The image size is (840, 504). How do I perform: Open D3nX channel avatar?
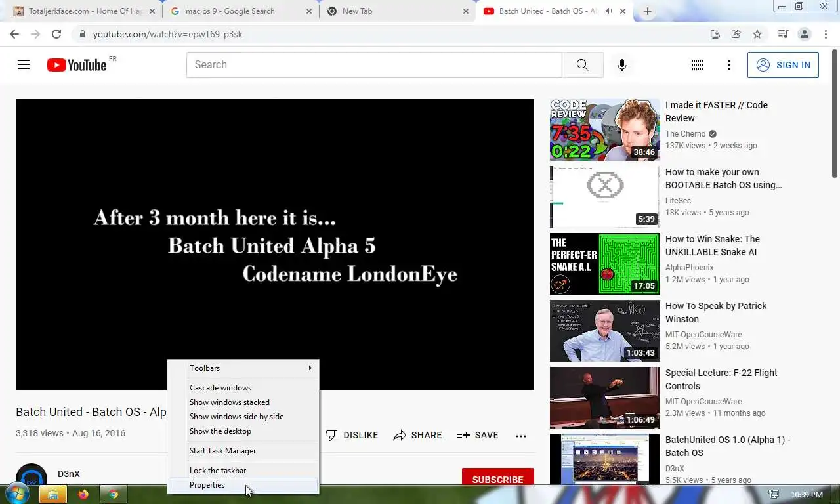(x=31, y=475)
